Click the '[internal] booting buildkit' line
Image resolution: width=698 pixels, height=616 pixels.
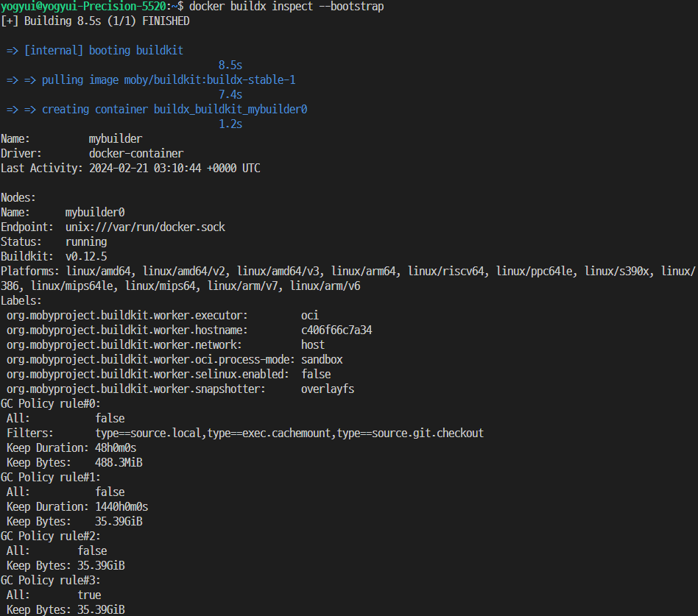pos(103,51)
